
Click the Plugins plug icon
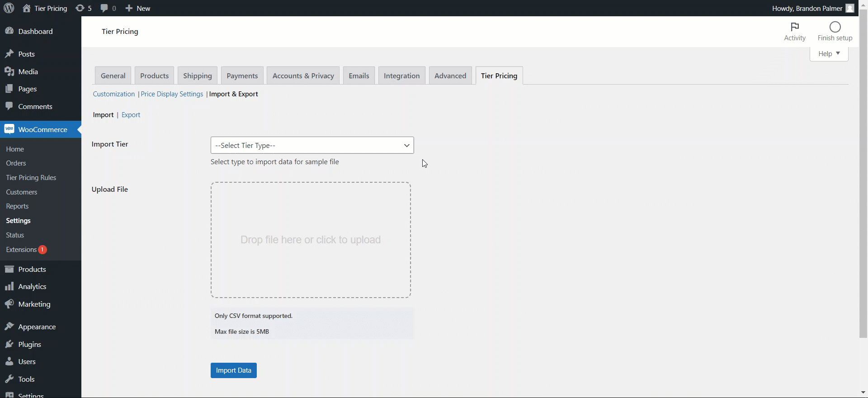pyautogui.click(x=9, y=344)
